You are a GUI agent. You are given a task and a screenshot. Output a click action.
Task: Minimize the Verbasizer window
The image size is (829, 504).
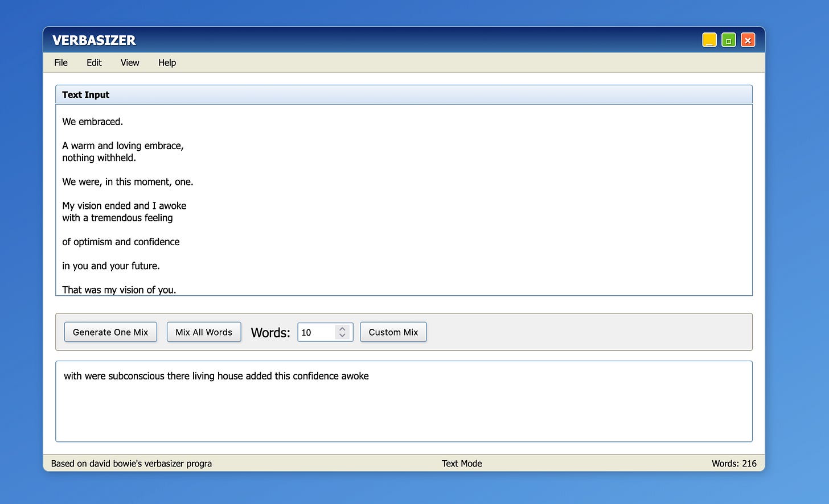709,40
